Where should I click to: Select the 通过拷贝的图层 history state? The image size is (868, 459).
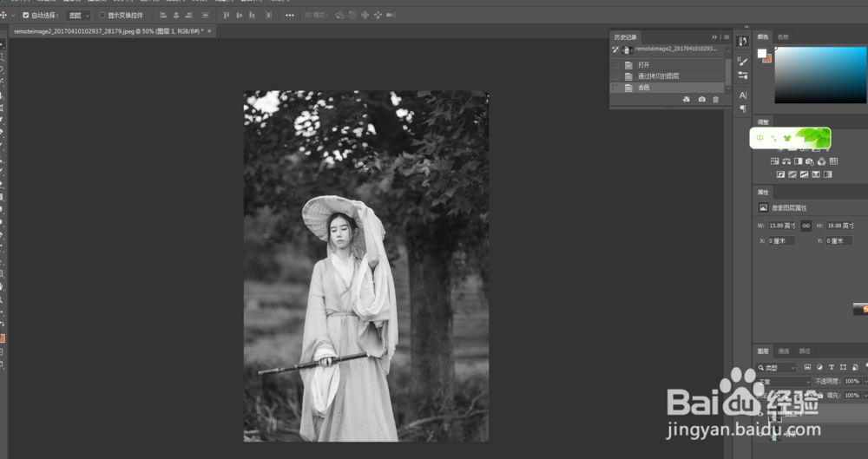pos(658,76)
